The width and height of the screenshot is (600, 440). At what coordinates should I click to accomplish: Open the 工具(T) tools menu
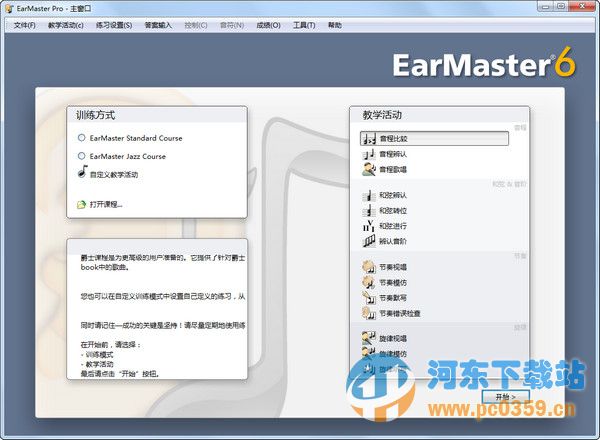click(304, 25)
